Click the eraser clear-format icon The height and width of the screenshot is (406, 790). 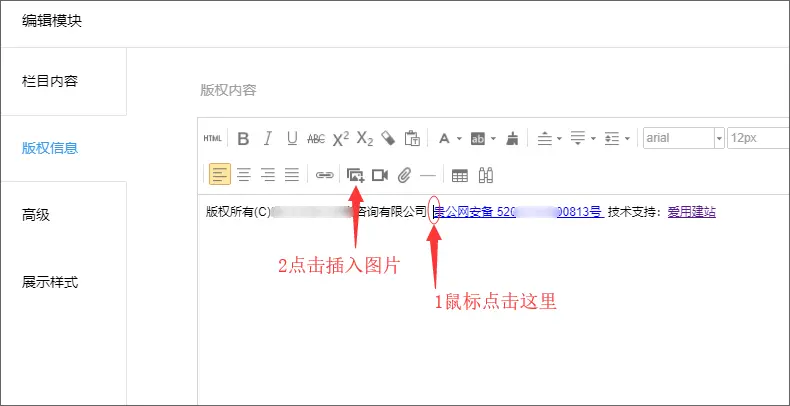click(389, 138)
